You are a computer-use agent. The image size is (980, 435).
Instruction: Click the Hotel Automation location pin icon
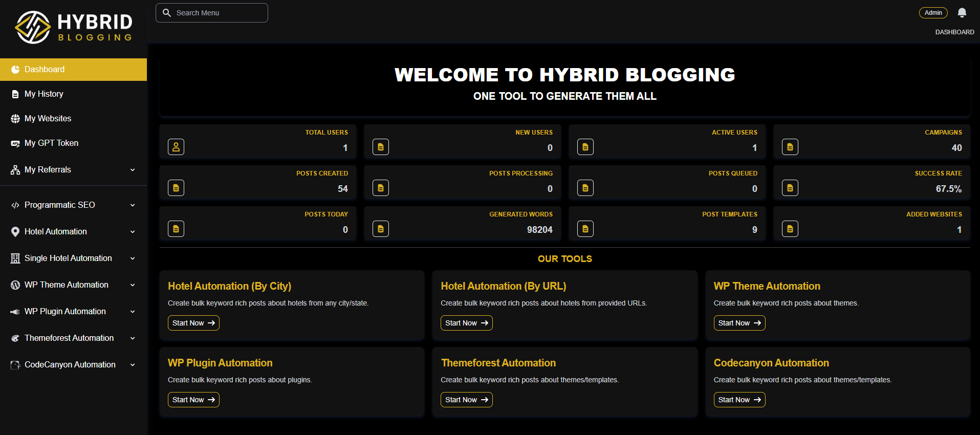(15, 232)
